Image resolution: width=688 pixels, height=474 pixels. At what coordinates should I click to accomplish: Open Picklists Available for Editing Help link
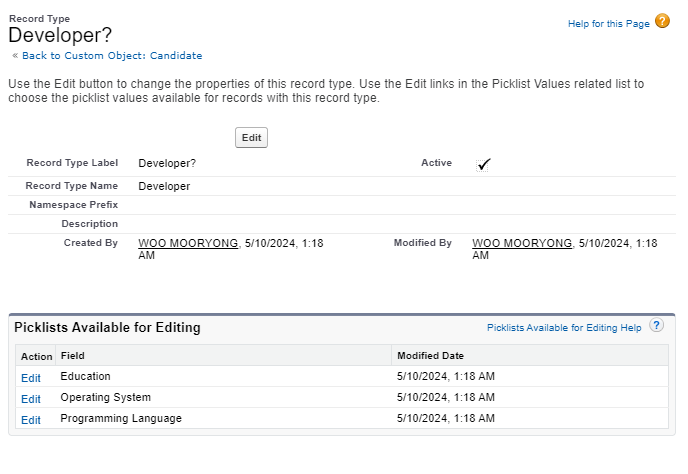click(x=564, y=327)
